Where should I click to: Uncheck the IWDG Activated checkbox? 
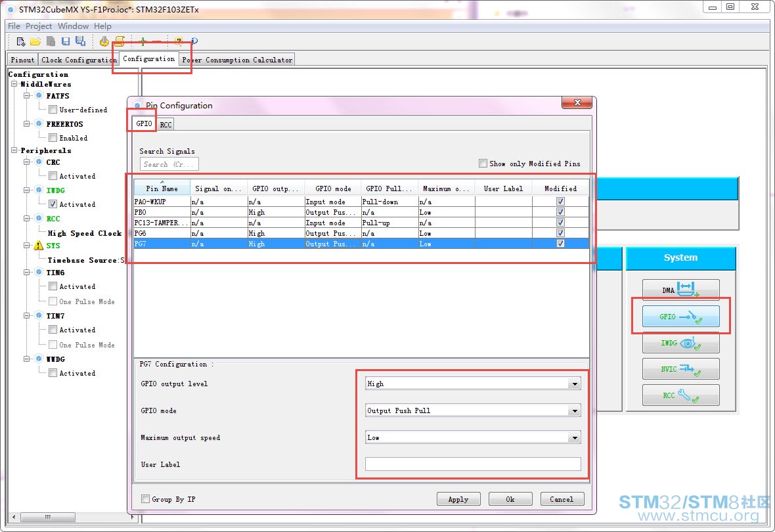53,204
